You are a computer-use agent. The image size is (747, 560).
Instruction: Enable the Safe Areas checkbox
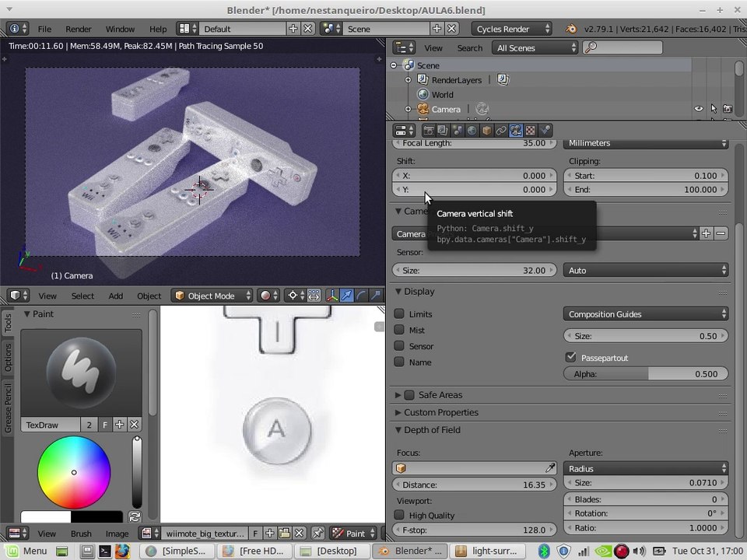click(409, 395)
